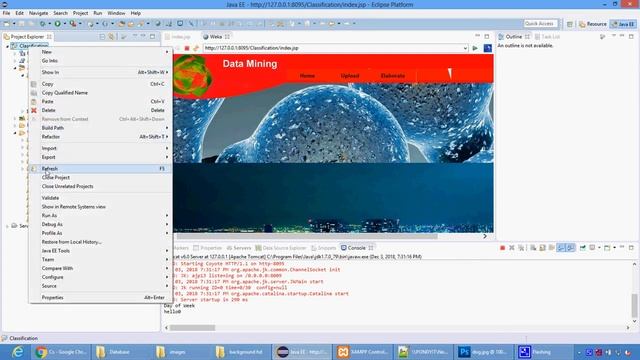Open XAMPP Control from taskbar
640x360 pixels.
pos(362,352)
